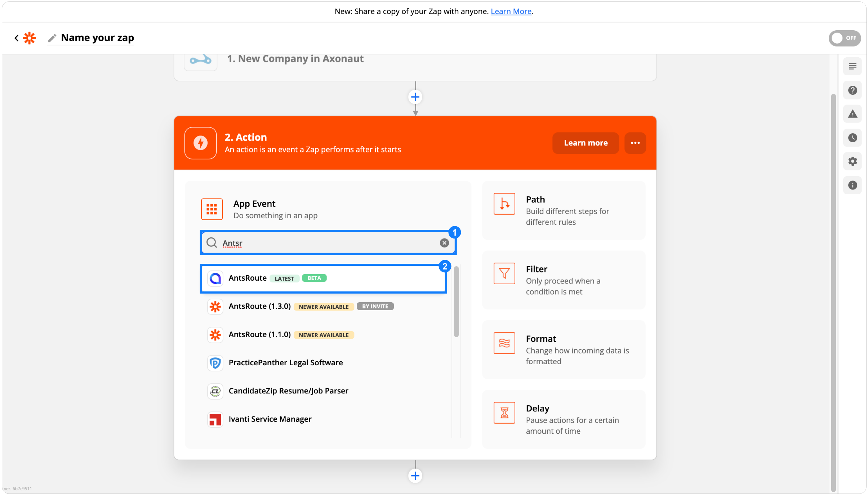
Task: Open Zapier home via orange logo
Action: (30, 38)
